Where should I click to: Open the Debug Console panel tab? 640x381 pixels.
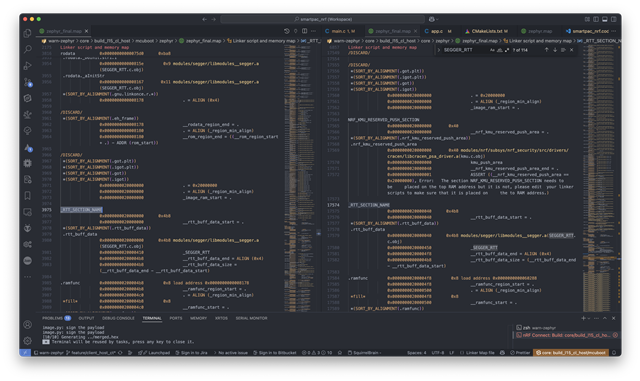[118, 318]
